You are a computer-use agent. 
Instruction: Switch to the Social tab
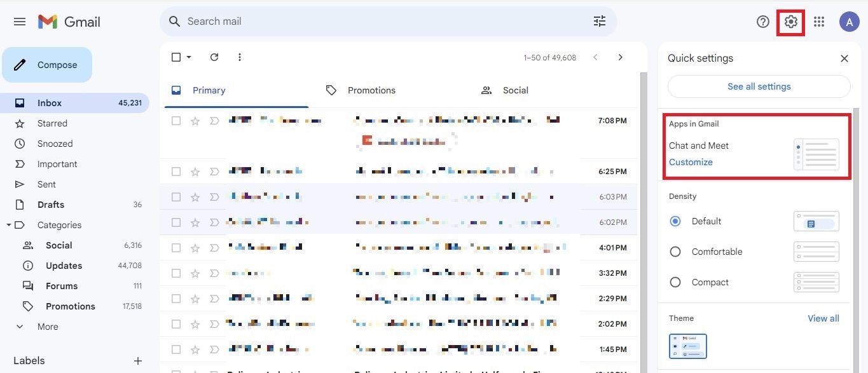(x=515, y=90)
